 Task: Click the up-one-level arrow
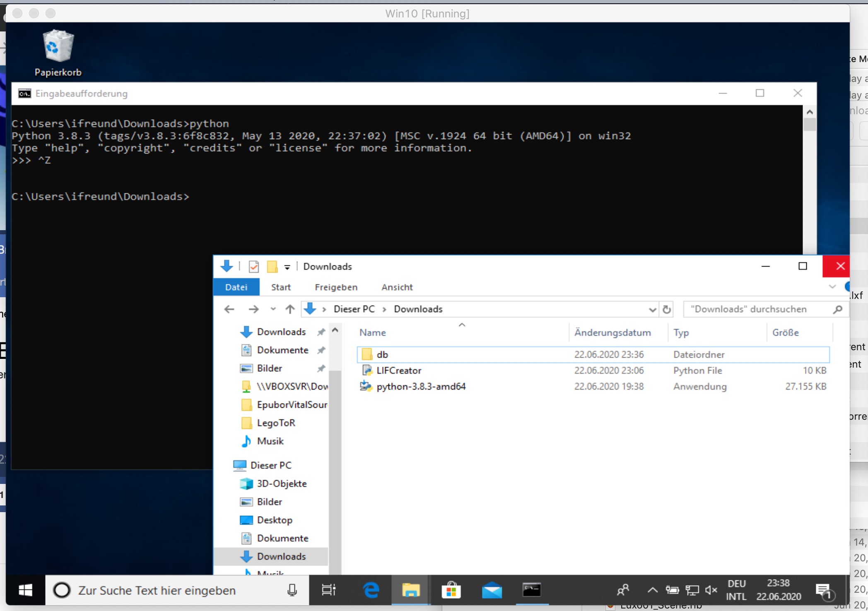point(290,309)
